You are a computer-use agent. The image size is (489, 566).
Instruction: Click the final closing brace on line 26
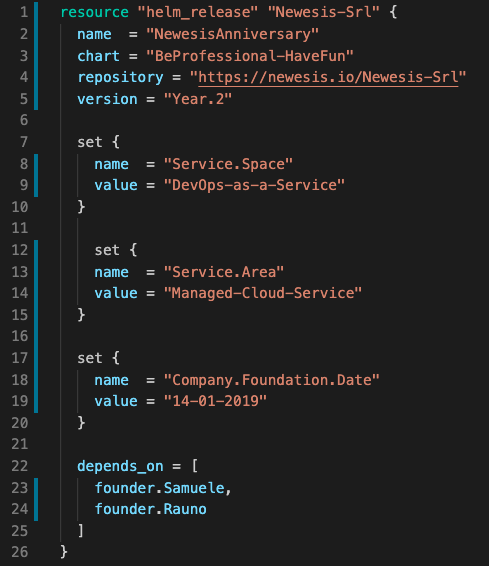coord(64,552)
